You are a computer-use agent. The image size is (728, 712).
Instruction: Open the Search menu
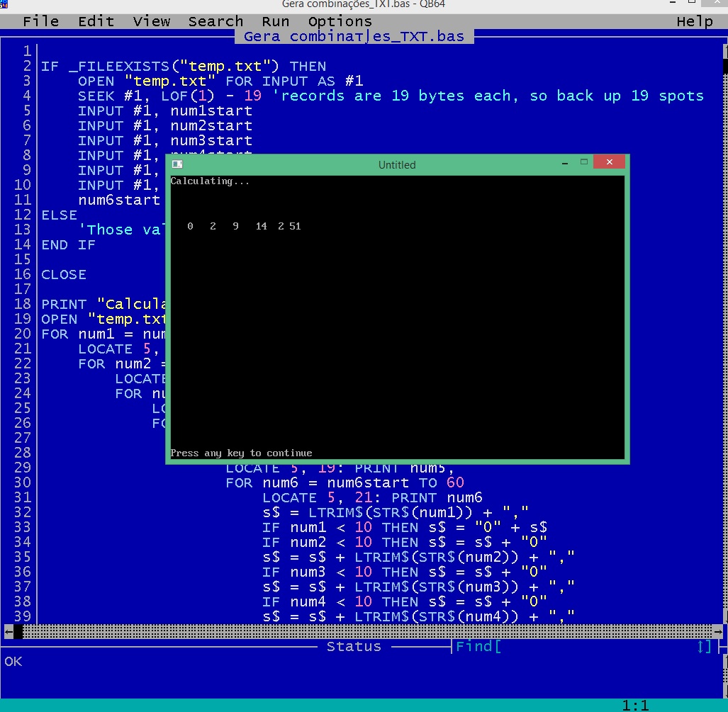[x=215, y=21]
